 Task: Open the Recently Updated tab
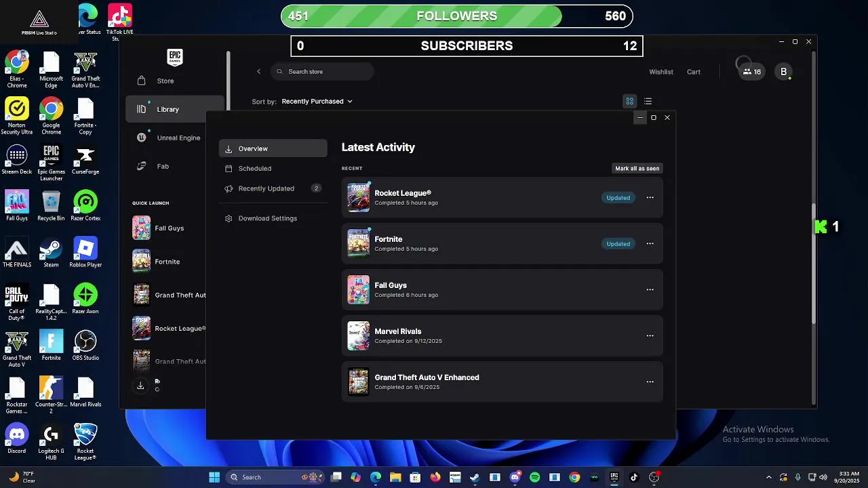coord(273,188)
